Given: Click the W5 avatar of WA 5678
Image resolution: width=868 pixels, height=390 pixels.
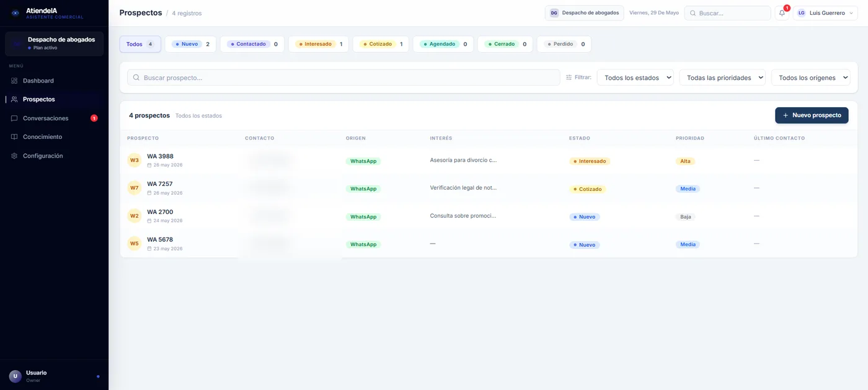Looking at the screenshot, I should 135,244.
